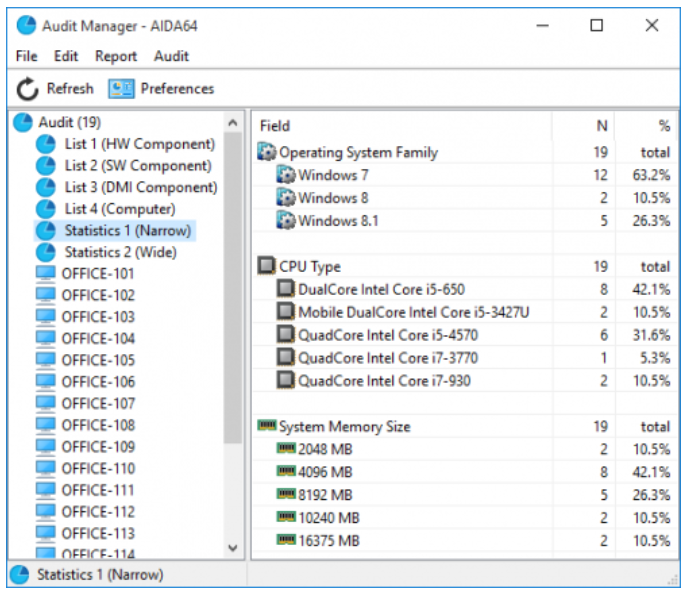Click the tree scrollbar up arrow
689x603 pixels.
pyautogui.click(x=233, y=123)
